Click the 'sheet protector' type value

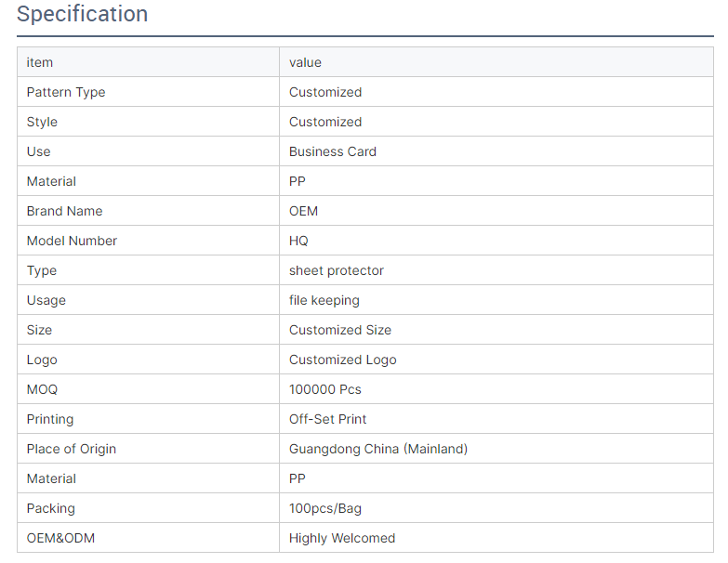pos(337,270)
